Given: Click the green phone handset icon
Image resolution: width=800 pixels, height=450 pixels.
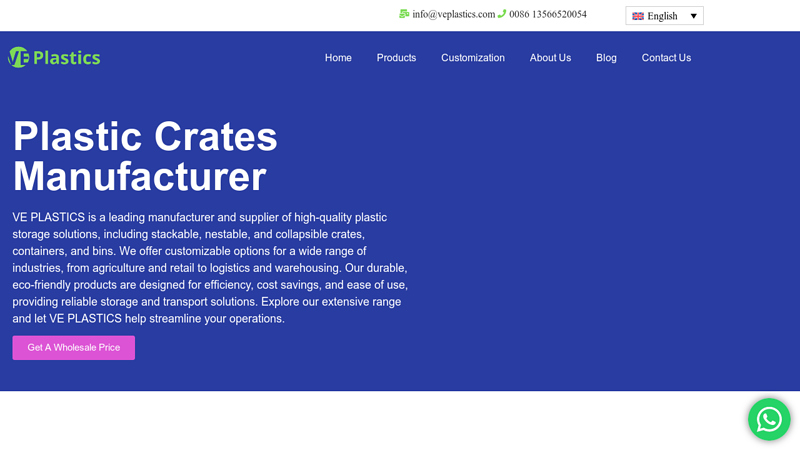Looking at the screenshot, I should (x=502, y=14).
